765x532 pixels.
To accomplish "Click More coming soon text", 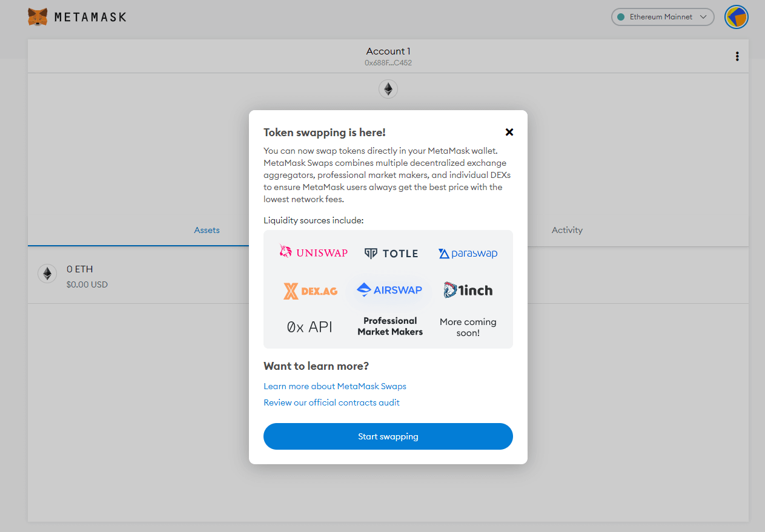I will click(x=468, y=327).
